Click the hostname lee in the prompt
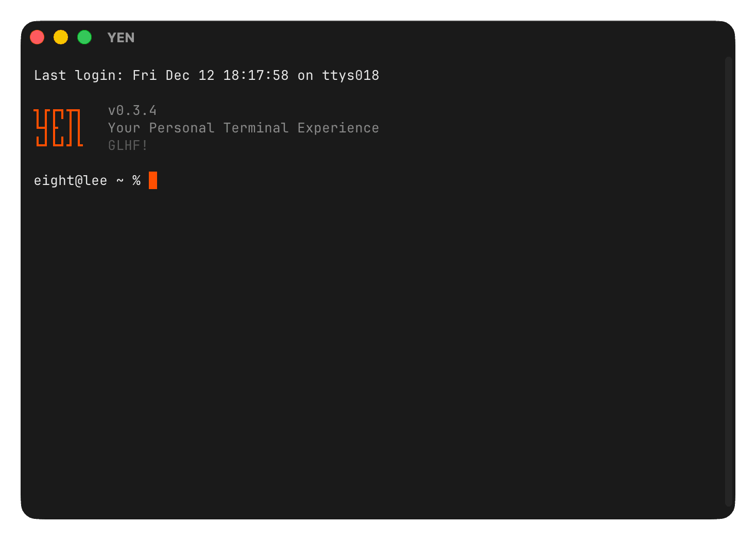The height and width of the screenshot is (540, 756). pyautogui.click(x=95, y=180)
